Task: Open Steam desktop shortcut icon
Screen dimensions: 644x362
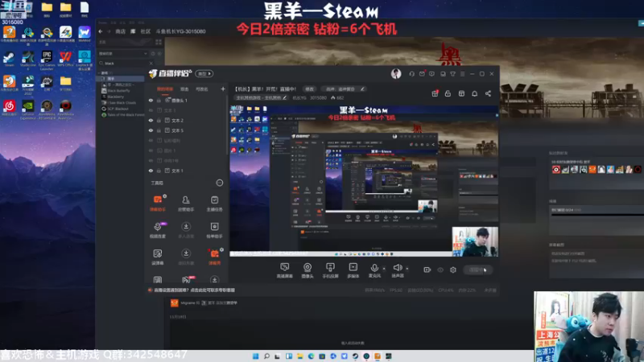Action: click(x=9, y=59)
